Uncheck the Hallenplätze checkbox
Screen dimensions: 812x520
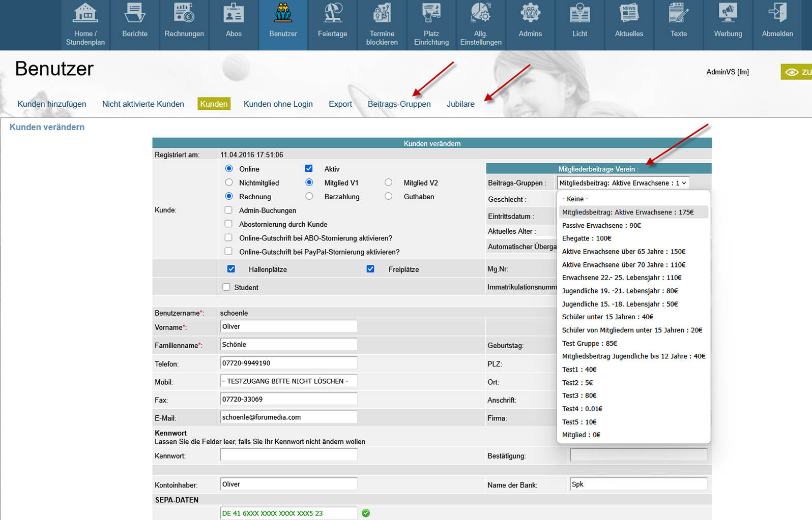point(231,269)
